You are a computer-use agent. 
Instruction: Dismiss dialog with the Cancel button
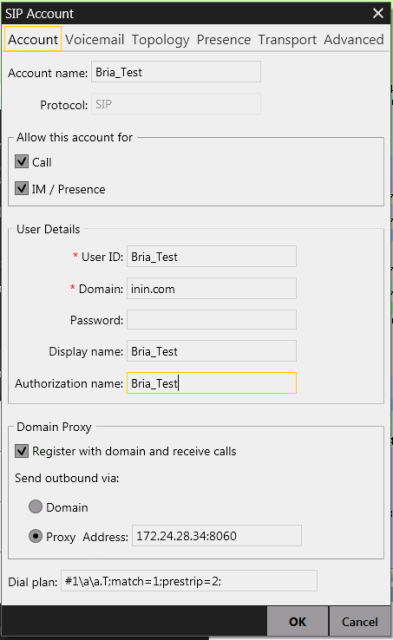tap(360, 622)
